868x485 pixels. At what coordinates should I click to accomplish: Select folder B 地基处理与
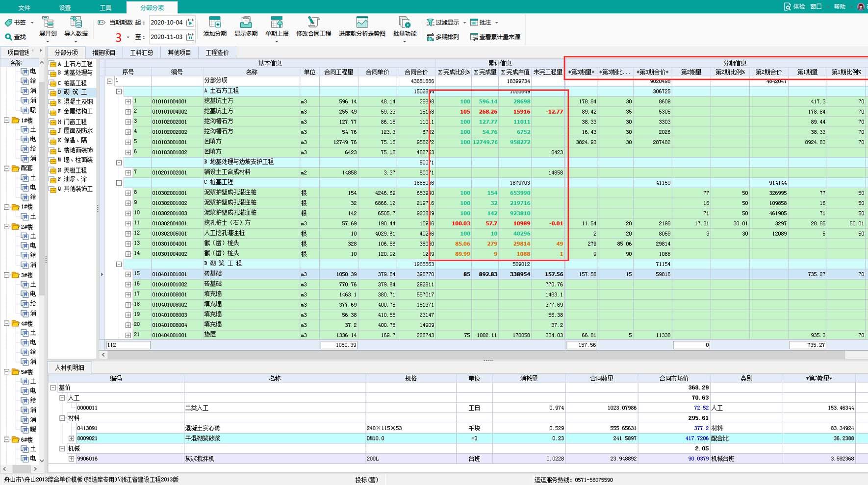click(72, 73)
